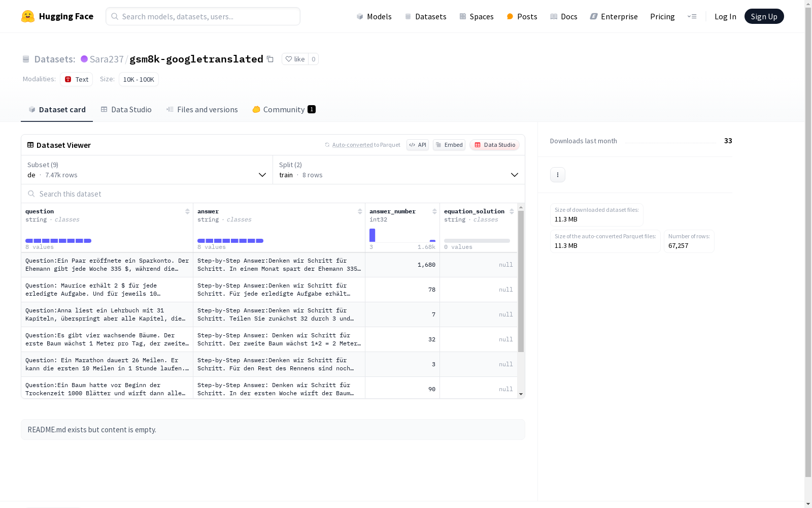Click the number of rows value 67,257
The image size is (812, 508).
tap(679, 246)
